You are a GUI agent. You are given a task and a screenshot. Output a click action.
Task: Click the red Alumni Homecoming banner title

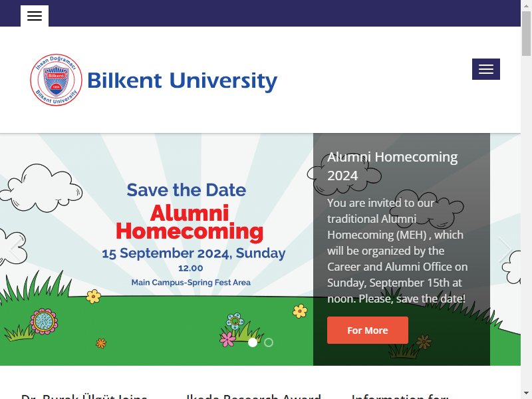click(190, 222)
